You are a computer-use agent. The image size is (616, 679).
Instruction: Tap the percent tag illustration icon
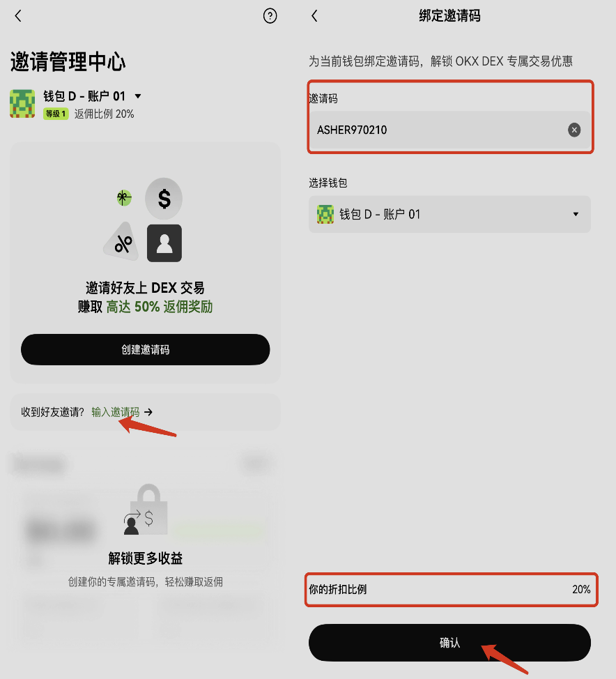(122, 243)
